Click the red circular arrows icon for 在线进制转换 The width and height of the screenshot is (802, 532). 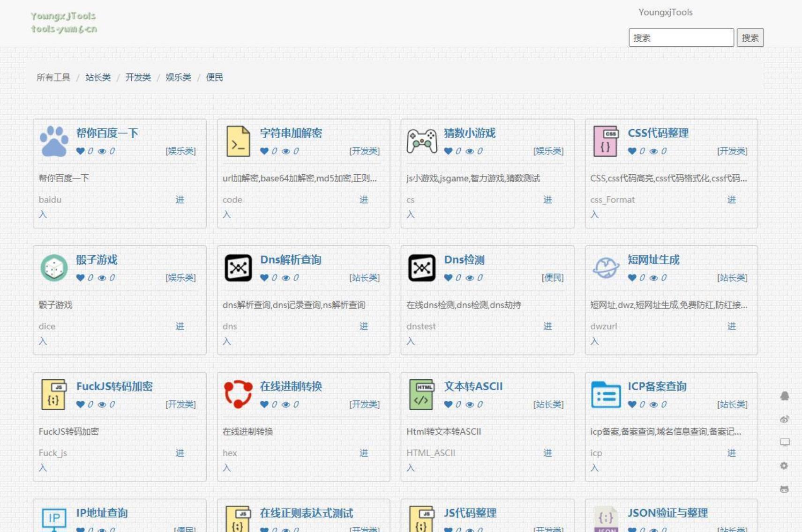point(238,394)
